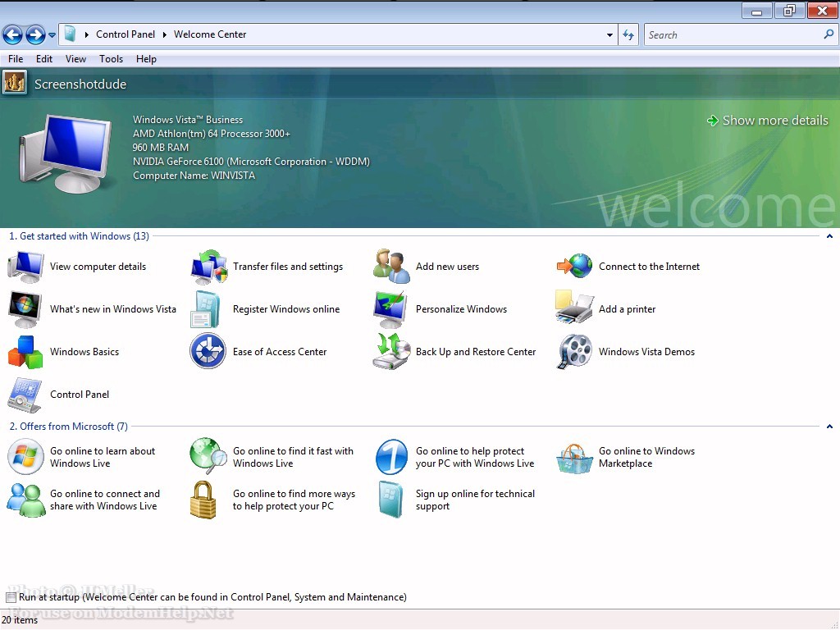Image resolution: width=840 pixels, height=630 pixels.
Task: Open the Windows Marketplace shopping basket icon
Action: tap(573, 459)
